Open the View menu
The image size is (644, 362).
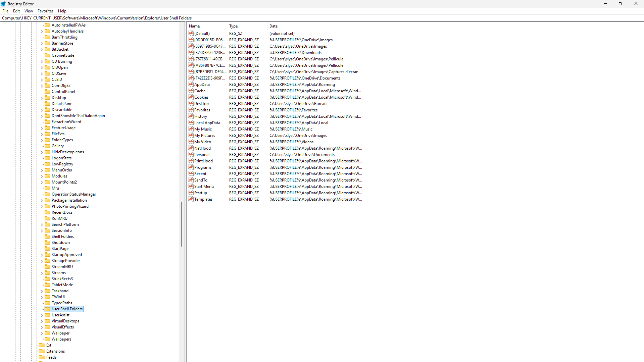[x=29, y=11]
